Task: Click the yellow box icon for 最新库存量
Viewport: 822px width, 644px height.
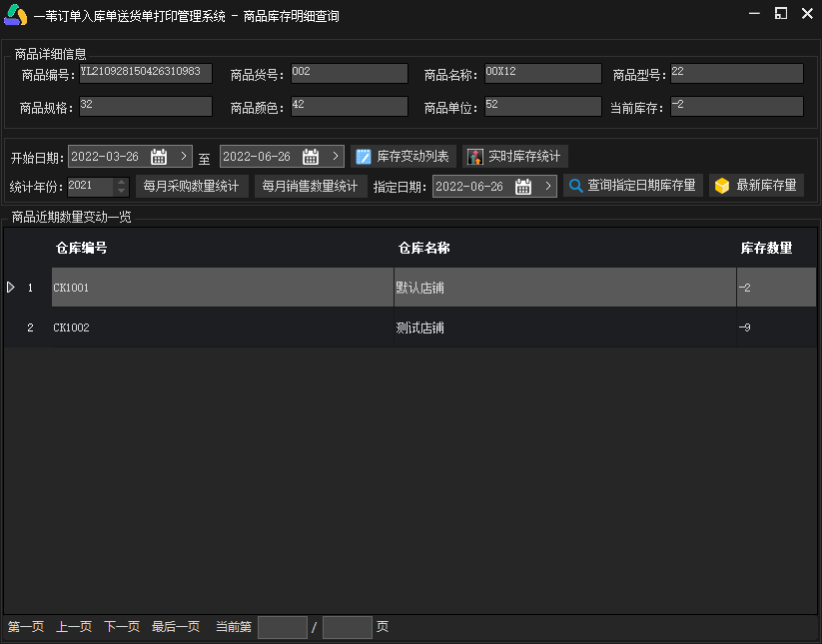Action: tap(722, 186)
